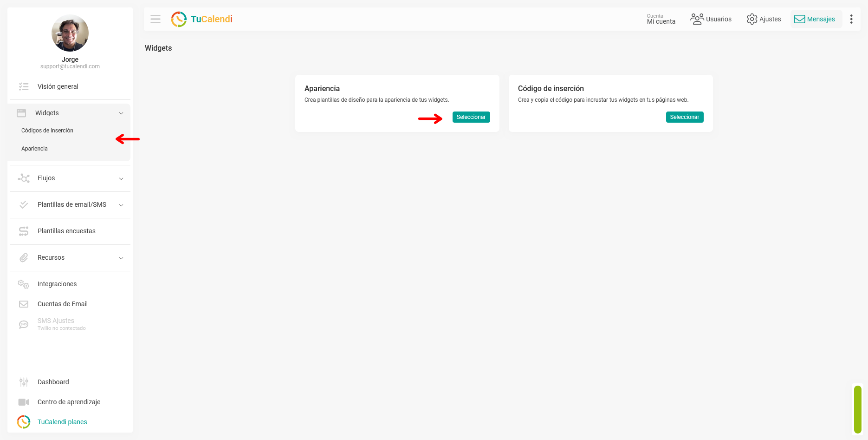This screenshot has height=440, width=868.
Task: Click the TuCalendi logo in header
Action: tap(201, 19)
